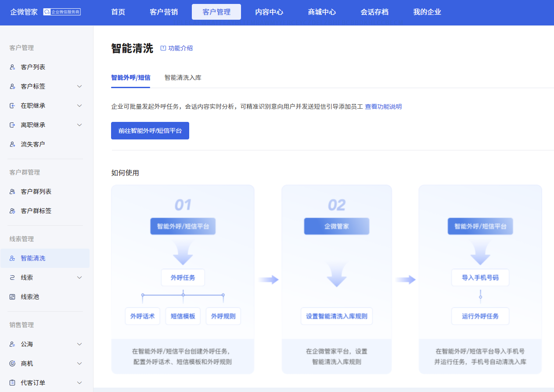
Task: Expand the 在职继承 chevron
Action: pos(79,106)
